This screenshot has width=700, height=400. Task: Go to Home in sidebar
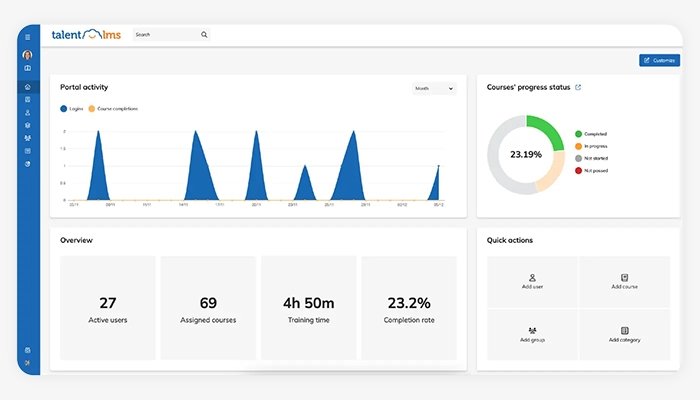pos(28,87)
